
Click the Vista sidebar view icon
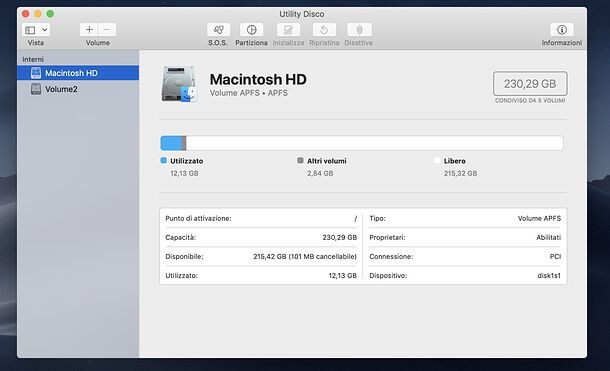click(30, 30)
